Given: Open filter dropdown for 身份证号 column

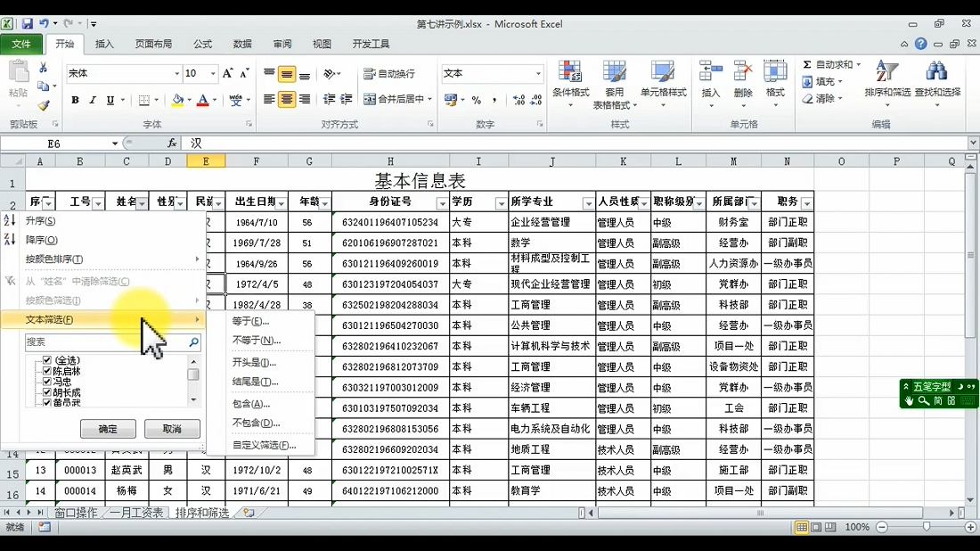Looking at the screenshot, I should tap(442, 203).
